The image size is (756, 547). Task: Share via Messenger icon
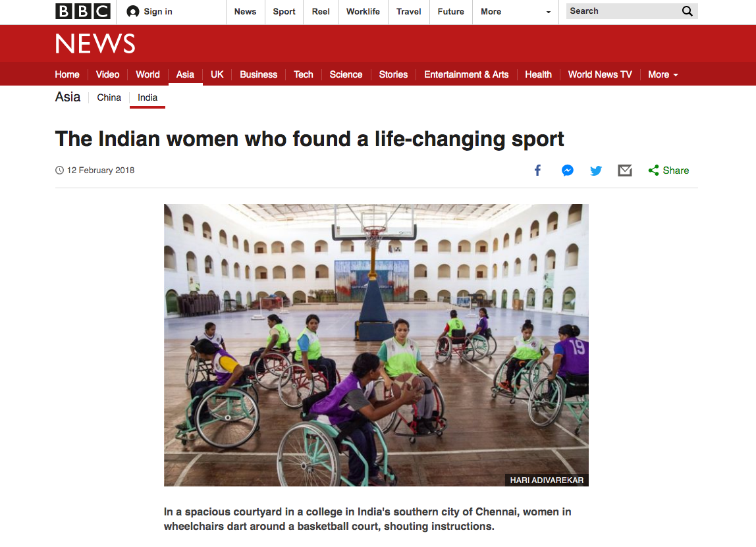point(568,170)
